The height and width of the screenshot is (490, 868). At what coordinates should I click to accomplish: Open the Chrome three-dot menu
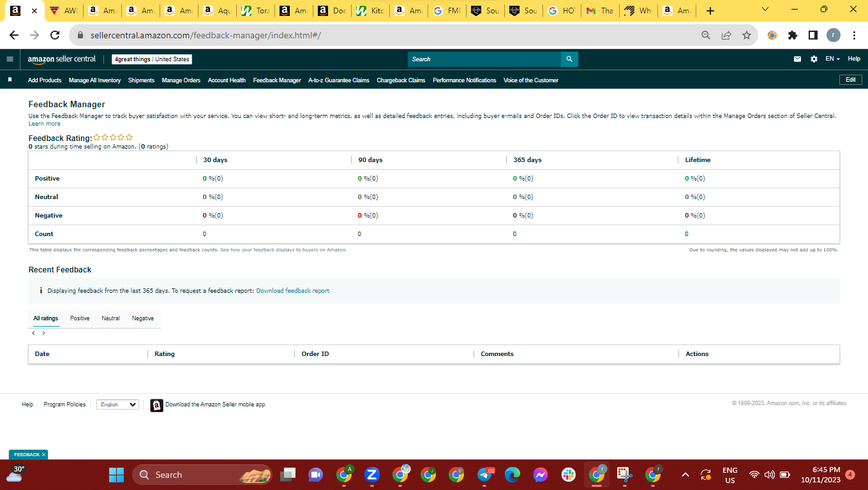point(854,35)
